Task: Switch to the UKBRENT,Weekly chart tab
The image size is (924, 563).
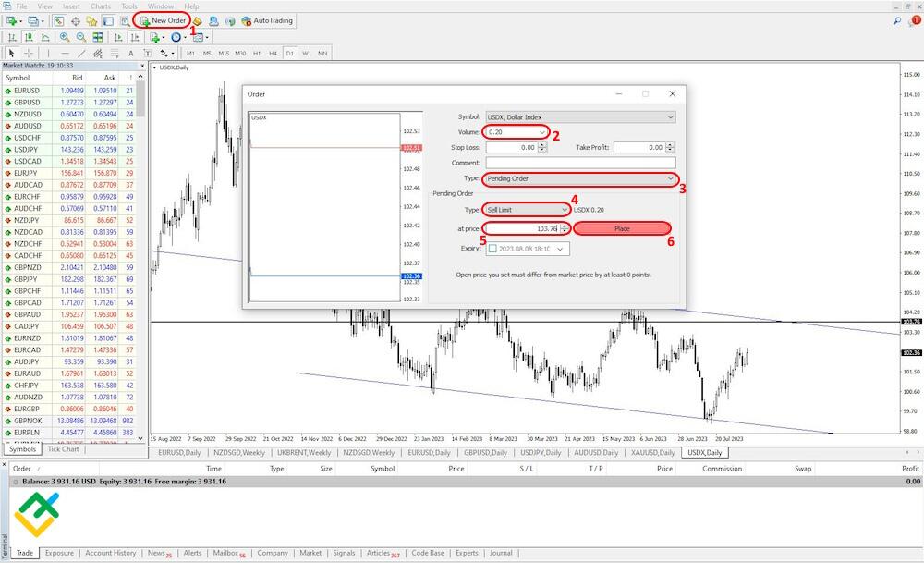Action: pos(304,453)
